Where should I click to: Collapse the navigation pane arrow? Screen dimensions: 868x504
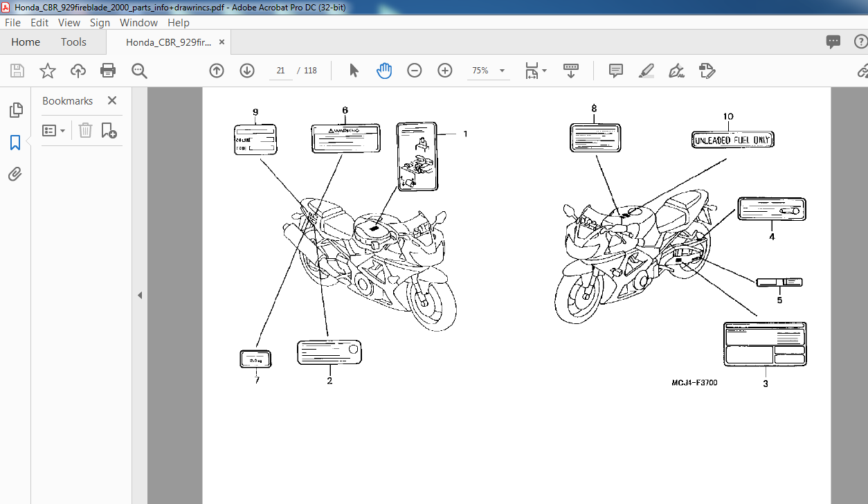pyautogui.click(x=140, y=295)
